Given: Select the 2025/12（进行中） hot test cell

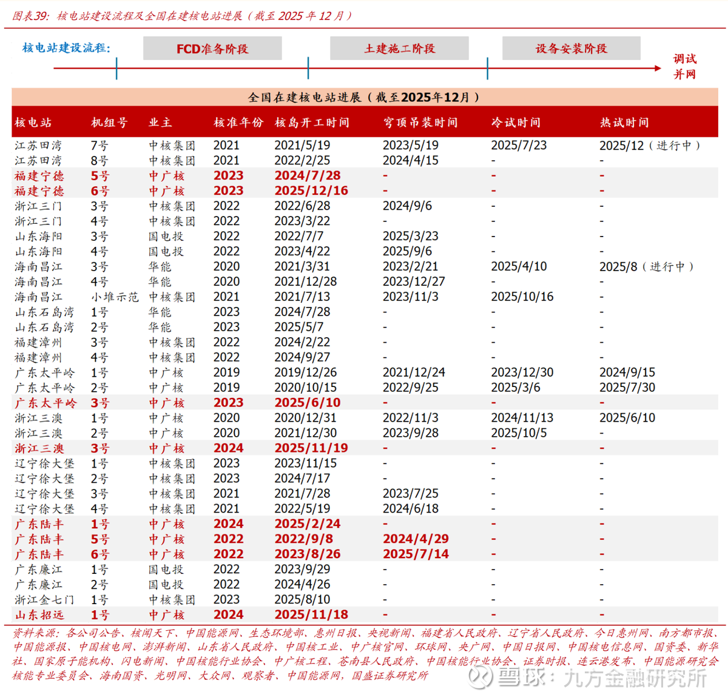Looking at the screenshot, I should [x=650, y=146].
